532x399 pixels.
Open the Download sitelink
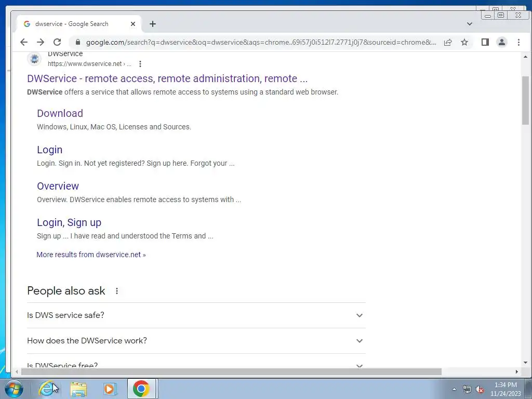[60, 113]
